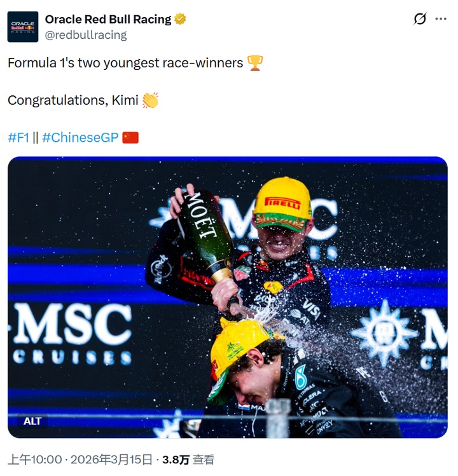Screen dimensions: 458x476
Task: Open the Oracle Red Bull Racing display name
Action: 108,19
